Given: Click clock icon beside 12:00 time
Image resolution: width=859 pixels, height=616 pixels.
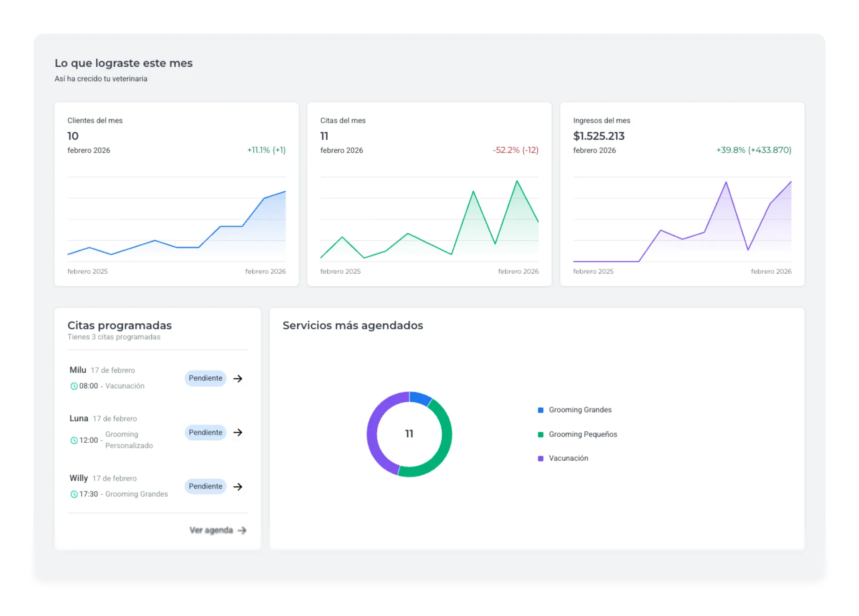Looking at the screenshot, I should point(74,440).
